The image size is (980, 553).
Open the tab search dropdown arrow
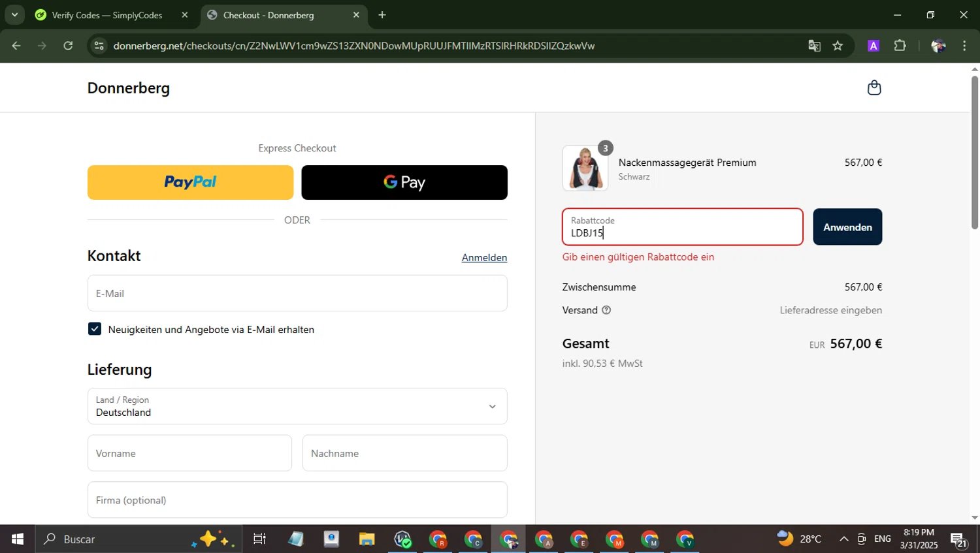14,14
